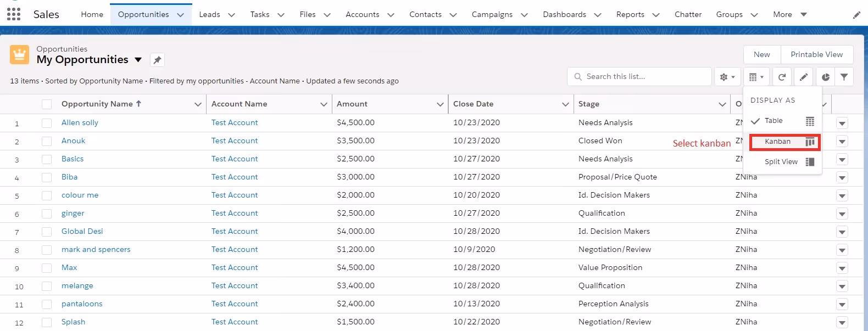The height and width of the screenshot is (331, 868).
Task: Click the navigation edit pencil icon
Action: pyautogui.click(x=856, y=15)
